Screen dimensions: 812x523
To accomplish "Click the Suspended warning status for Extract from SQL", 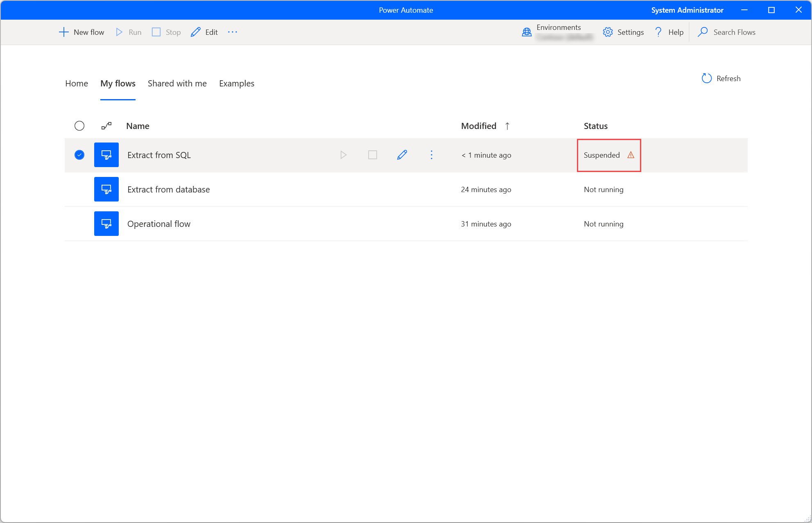I will [606, 155].
